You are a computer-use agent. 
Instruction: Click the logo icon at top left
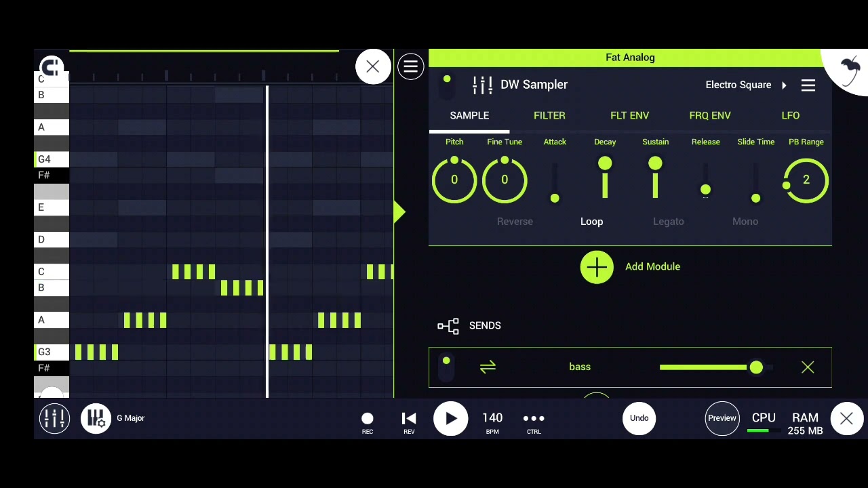tap(52, 67)
